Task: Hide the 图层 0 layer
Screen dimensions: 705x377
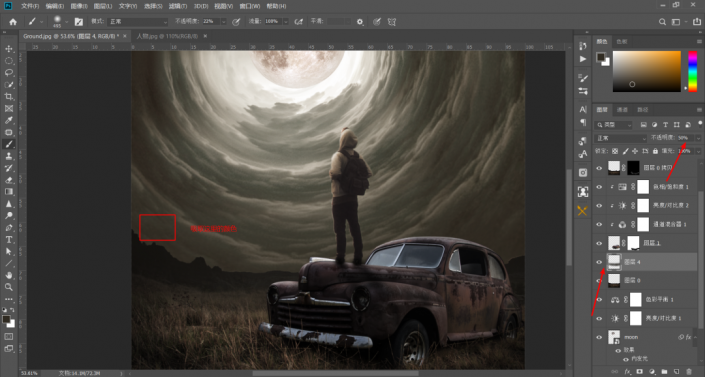Action: click(x=599, y=280)
